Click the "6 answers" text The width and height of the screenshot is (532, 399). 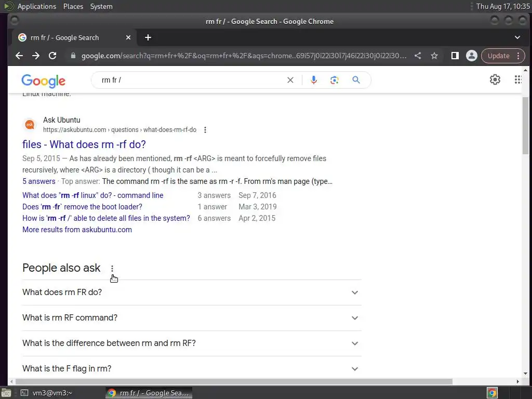click(214, 218)
